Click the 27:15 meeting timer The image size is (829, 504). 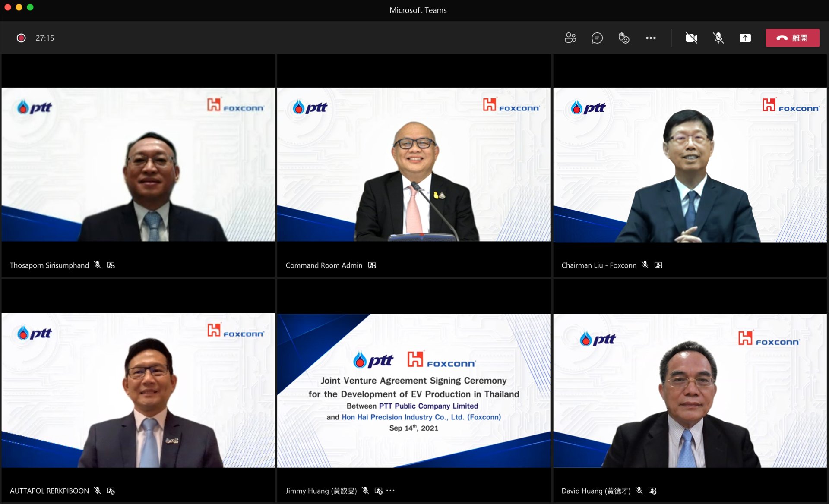45,38
